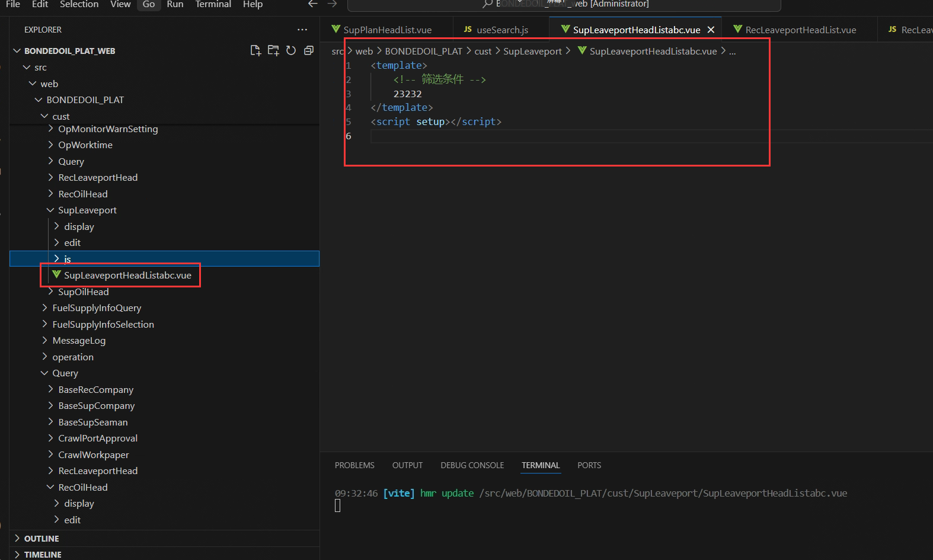Open the View menu

[x=120, y=4]
